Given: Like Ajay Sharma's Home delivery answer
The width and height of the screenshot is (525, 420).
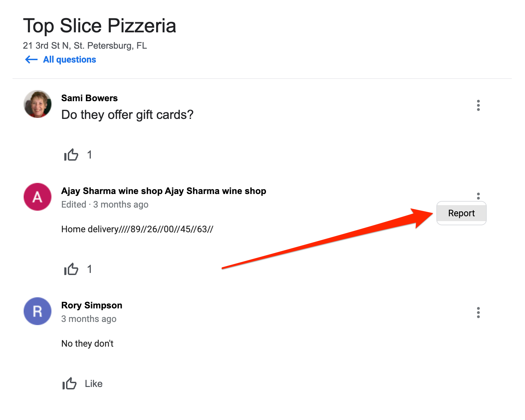Looking at the screenshot, I should pyautogui.click(x=71, y=269).
